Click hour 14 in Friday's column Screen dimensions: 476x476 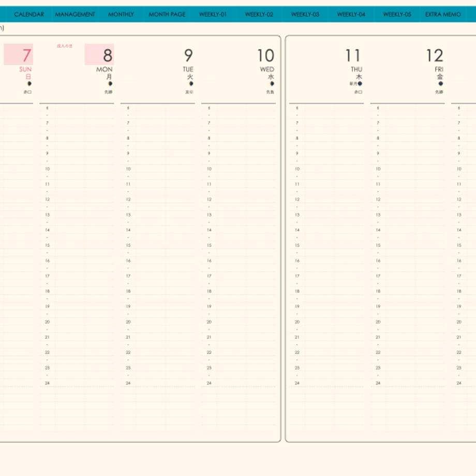pyautogui.click(x=378, y=230)
